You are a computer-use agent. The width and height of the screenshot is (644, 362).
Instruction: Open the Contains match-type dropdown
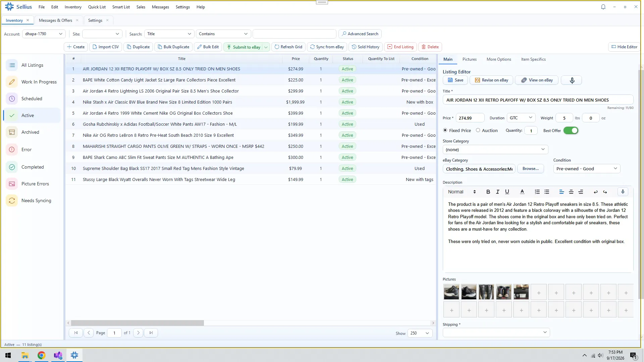(223, 34)
